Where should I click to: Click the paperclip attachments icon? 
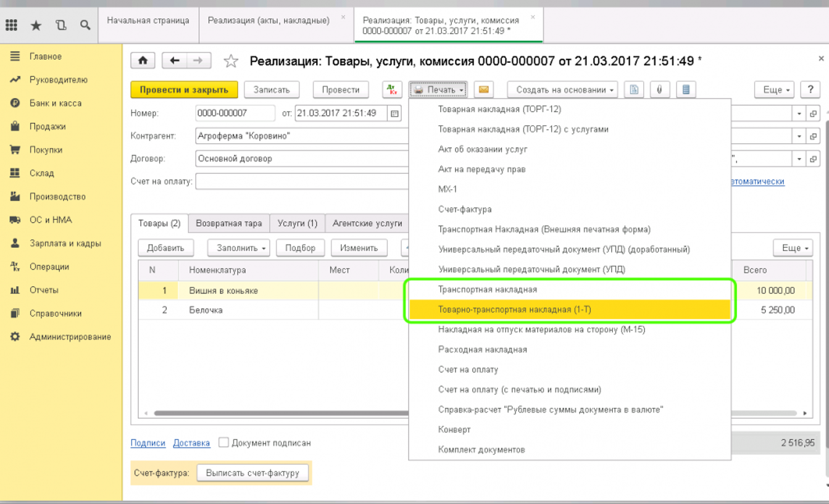coord(659,89)
